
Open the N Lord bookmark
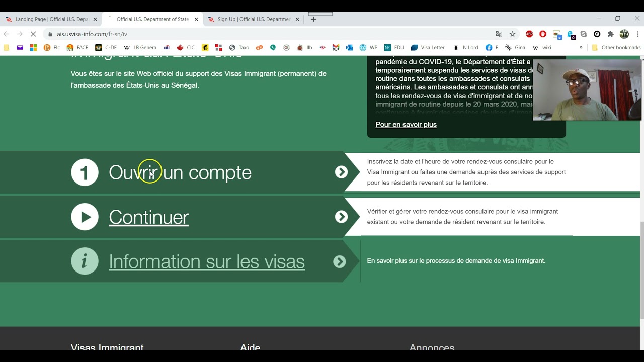466,48
